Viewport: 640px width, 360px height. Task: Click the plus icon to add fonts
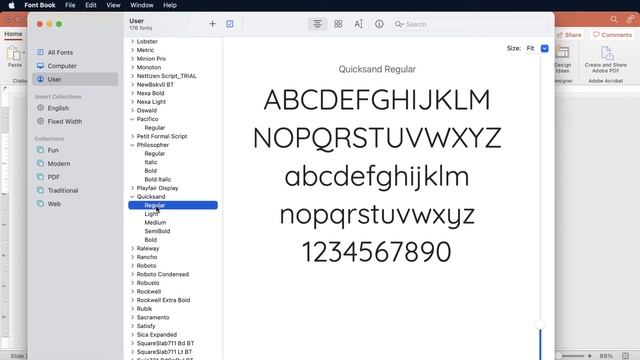pos(212,24)
